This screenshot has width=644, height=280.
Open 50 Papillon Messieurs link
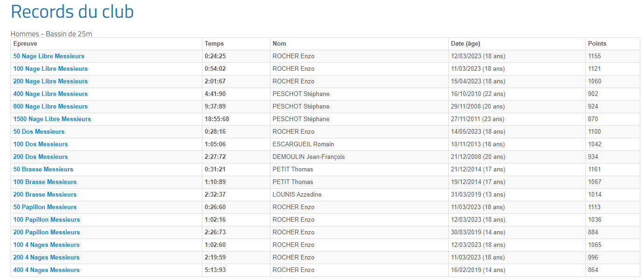click(45, 207)
